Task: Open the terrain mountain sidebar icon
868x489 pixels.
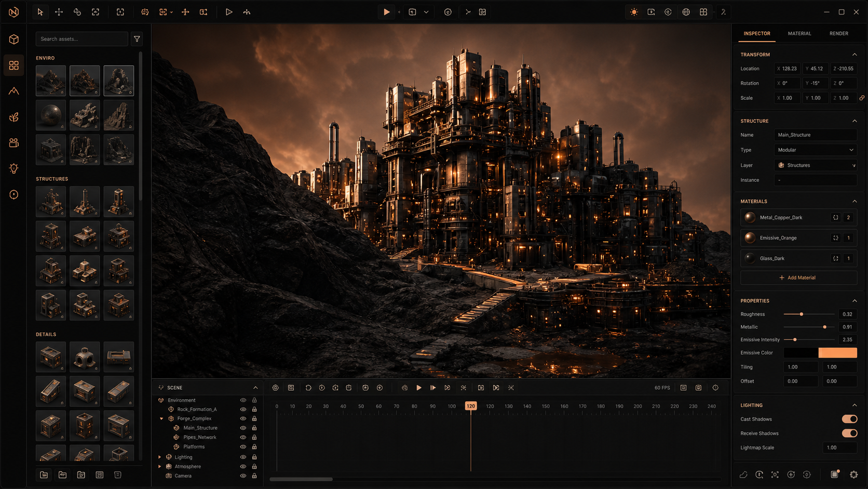Action: [x=14, y=91]
